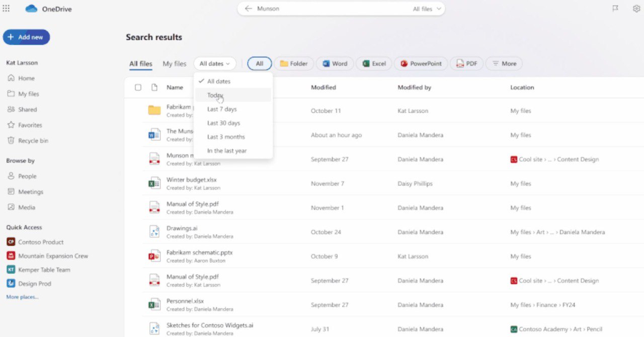Click the OneDrive cloud logo
This screenshot has width=644, height=337.
pos(31,9)
